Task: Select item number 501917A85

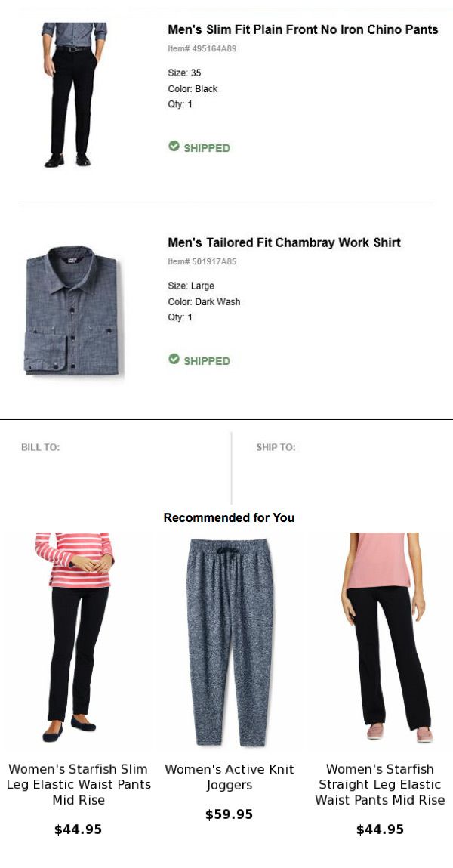Action: (202, 262)
